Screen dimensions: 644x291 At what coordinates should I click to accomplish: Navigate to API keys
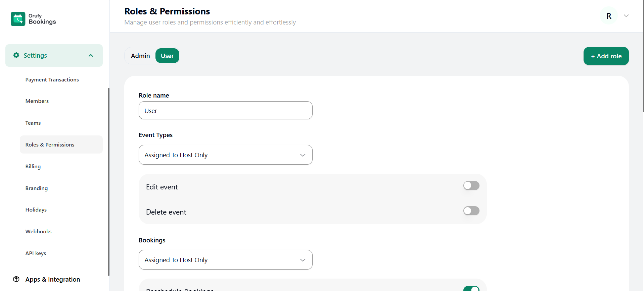36,253
